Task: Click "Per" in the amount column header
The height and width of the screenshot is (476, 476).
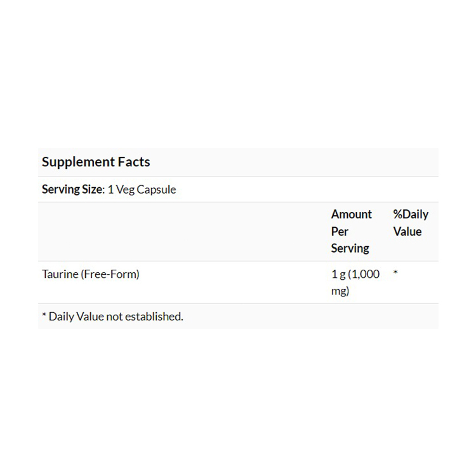Action: (x=340, y=232)
